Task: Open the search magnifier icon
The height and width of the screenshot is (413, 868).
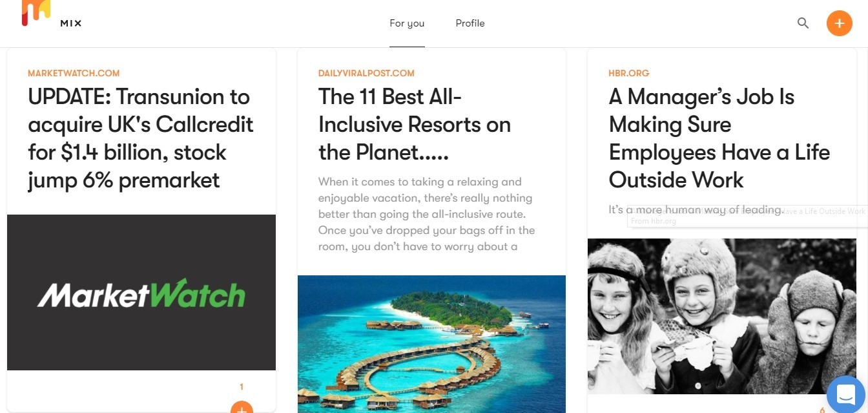Action: click(x=803, y=23)
